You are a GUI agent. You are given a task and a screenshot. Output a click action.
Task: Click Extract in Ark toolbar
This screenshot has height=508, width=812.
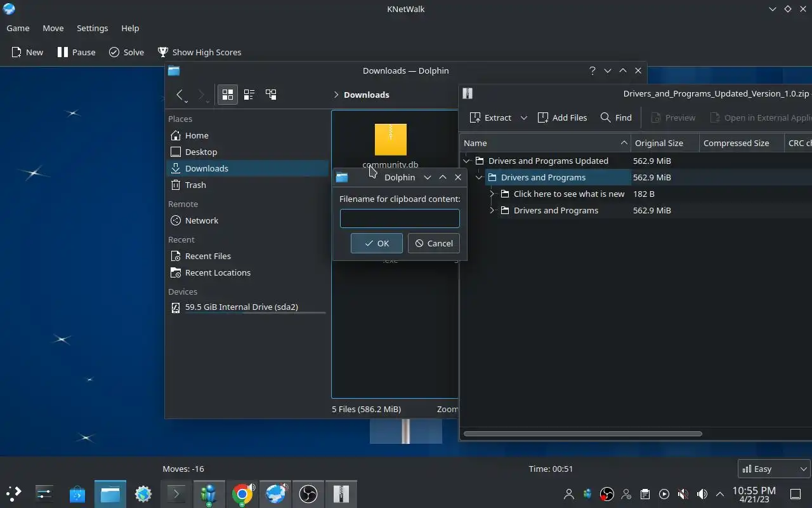(490, 117)
